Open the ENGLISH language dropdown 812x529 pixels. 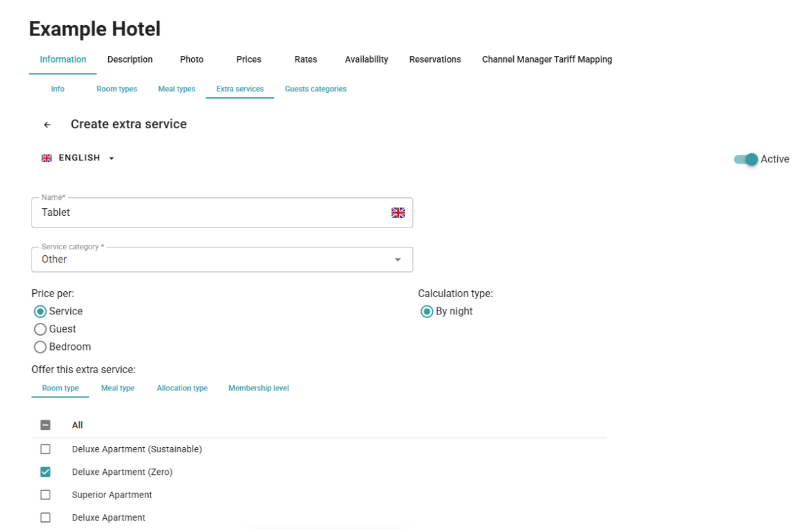78,158
